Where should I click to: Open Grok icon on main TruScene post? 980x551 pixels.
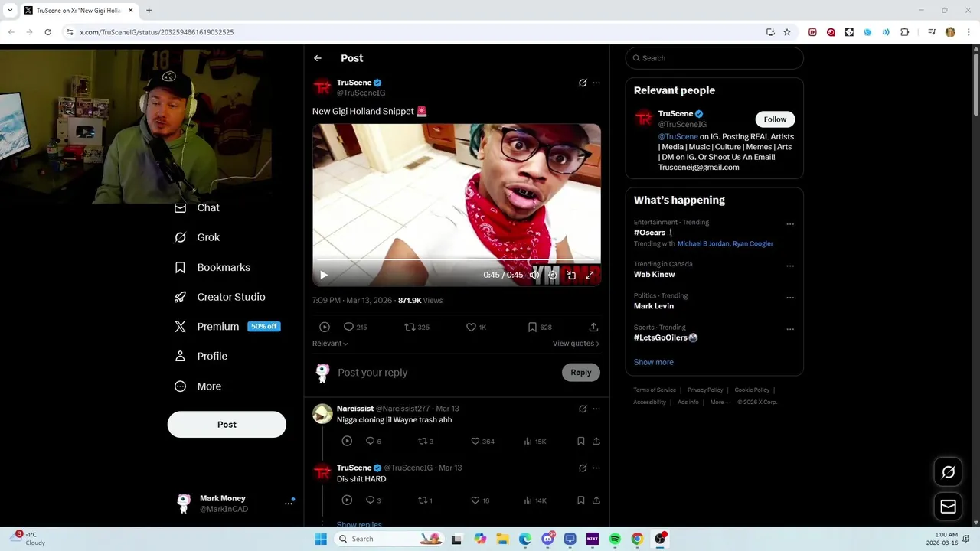coord(583,83)
